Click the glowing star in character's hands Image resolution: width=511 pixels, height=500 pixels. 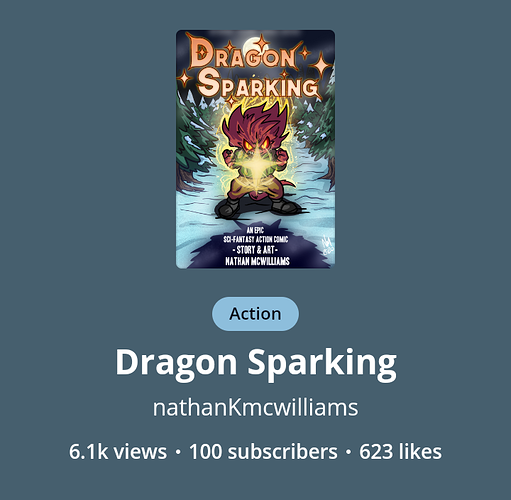[x=256, y=165]
